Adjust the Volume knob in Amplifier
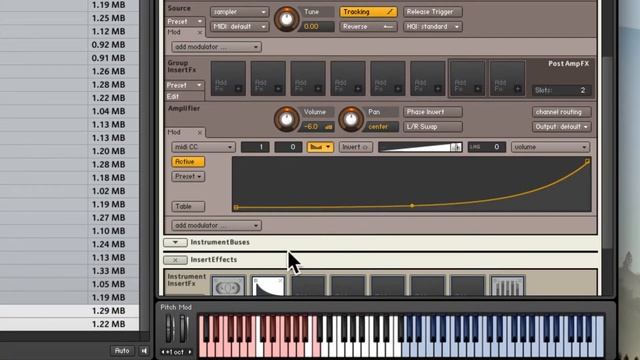640x360 pixels. pos(286,119)
